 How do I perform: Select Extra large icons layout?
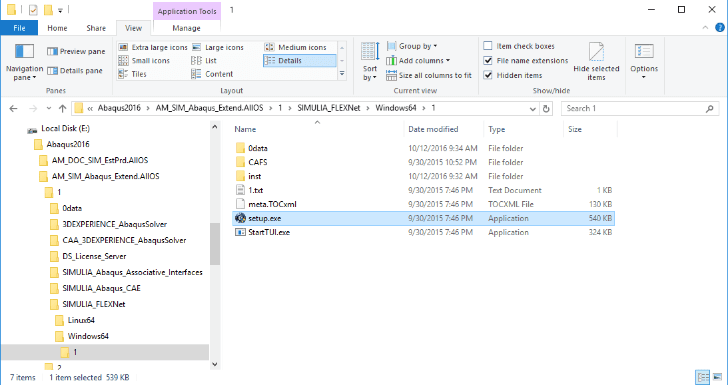[153, 47]
